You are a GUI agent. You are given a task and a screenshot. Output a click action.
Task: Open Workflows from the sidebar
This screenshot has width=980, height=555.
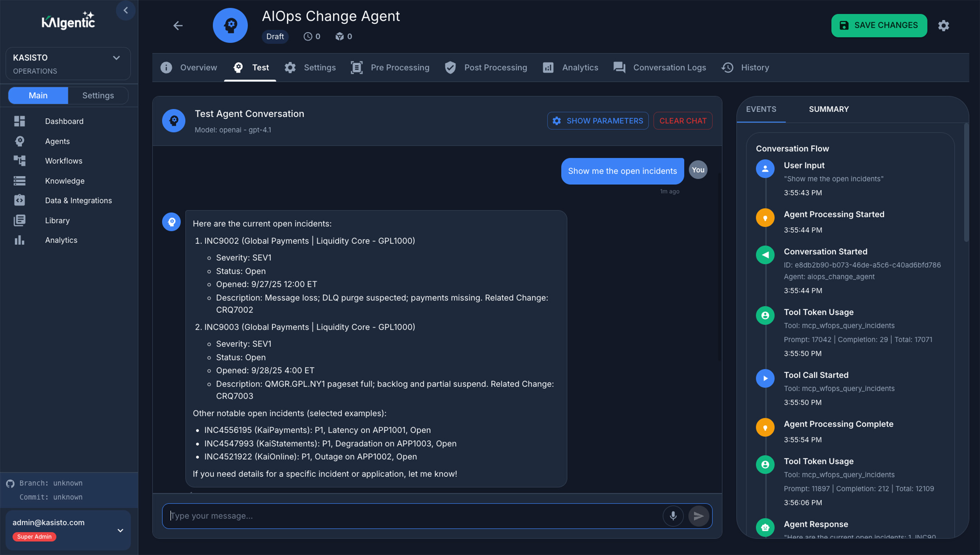[x=64, y=161]
